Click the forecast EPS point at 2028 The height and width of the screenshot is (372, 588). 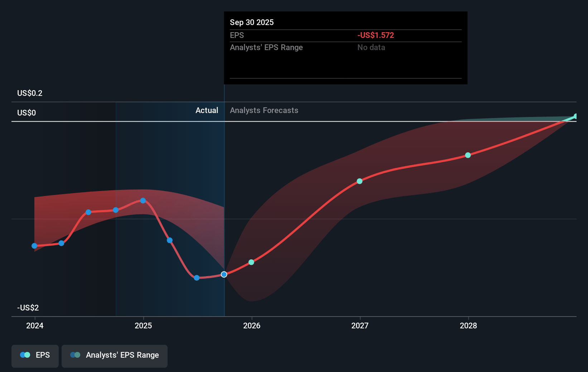tap(468, 155)
